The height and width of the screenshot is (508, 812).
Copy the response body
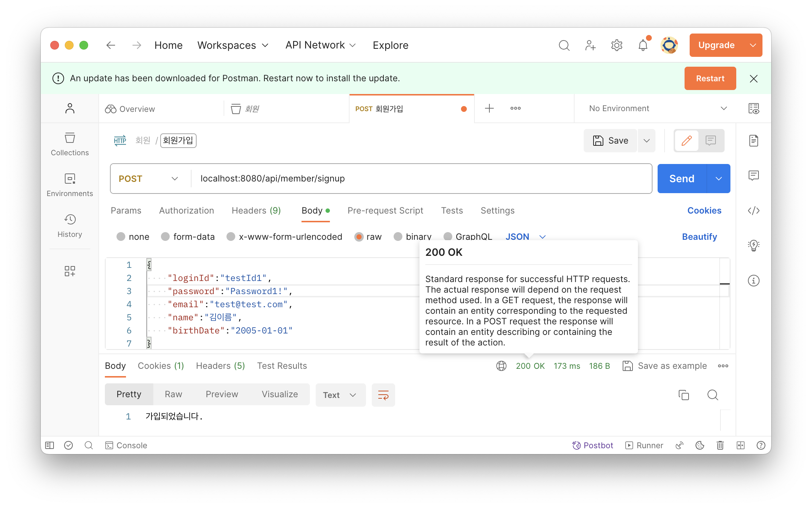coord(683,395)
